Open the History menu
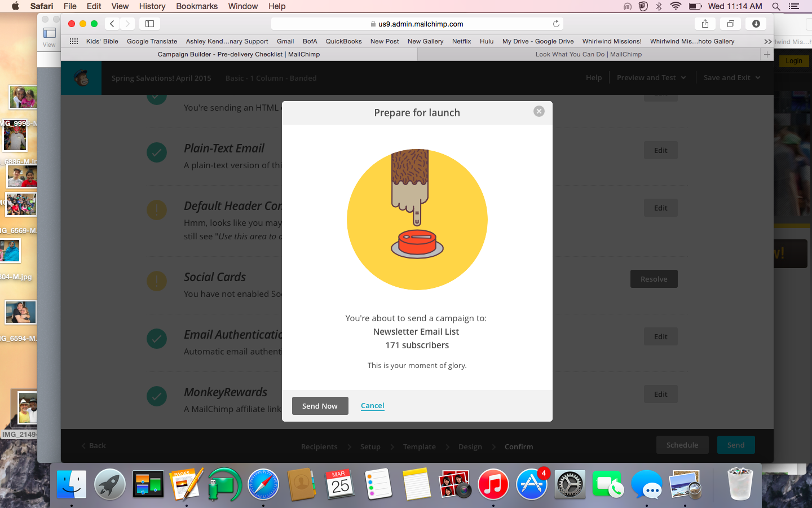The image size is (812, 508). click(x=152, y=6)
